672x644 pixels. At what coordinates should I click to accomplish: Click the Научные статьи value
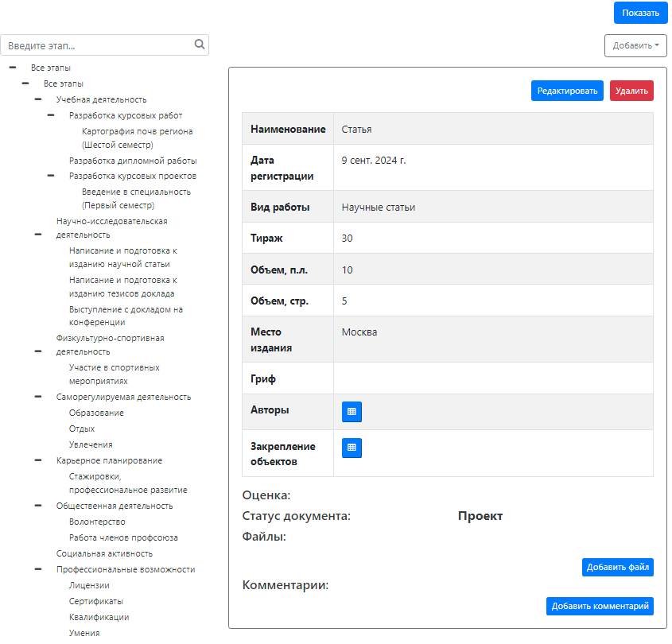click(x=379, y=207)
